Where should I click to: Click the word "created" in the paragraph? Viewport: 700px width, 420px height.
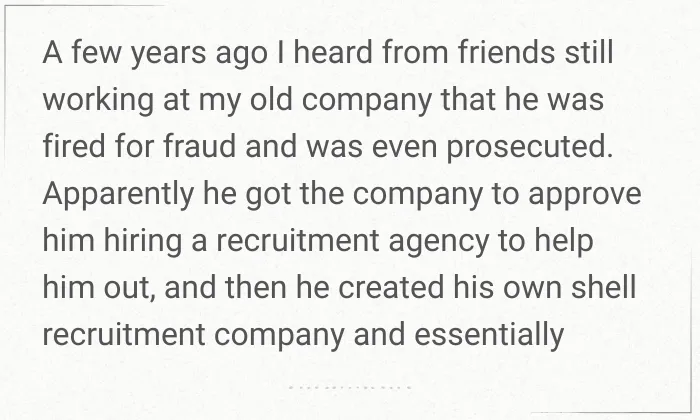click(x=391, y=287)
